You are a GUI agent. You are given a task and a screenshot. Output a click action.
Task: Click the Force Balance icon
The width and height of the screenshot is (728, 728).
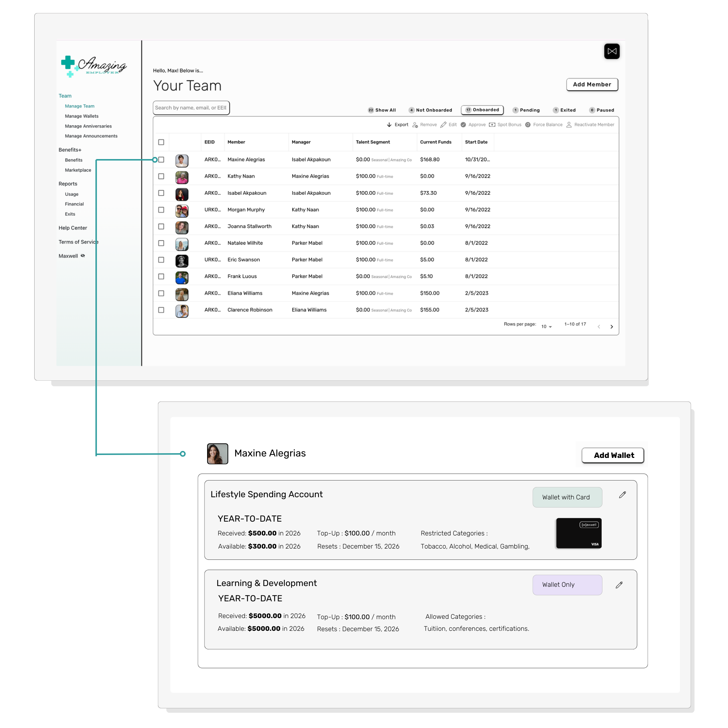click(527, 125)
